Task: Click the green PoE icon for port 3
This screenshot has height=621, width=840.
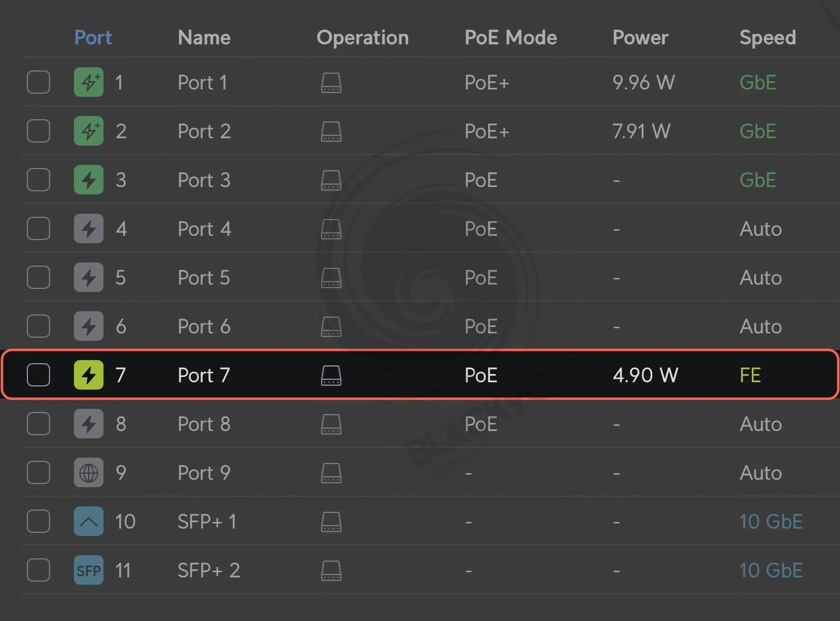Action: (89, 180)
